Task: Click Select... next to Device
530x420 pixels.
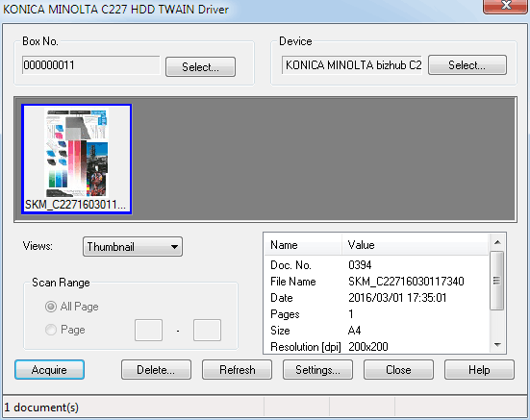Action: click(x=467, y=64)
